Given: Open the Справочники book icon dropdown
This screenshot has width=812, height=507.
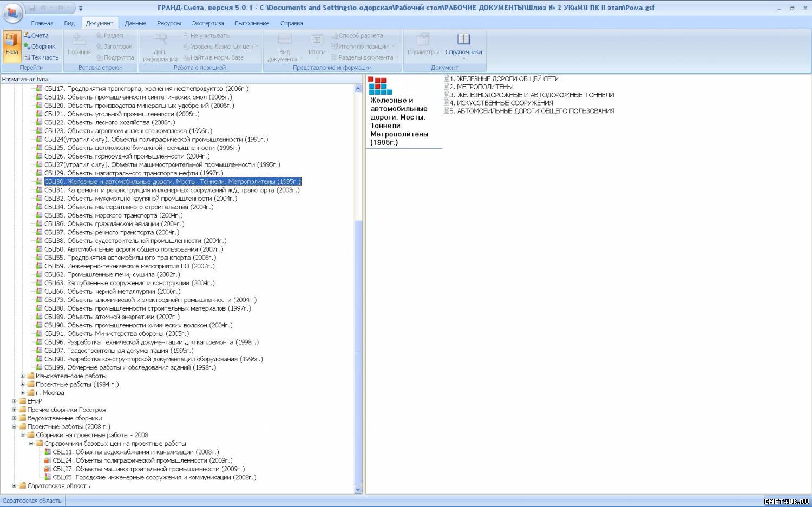Looking at the screenshot, I should point(463,44).
